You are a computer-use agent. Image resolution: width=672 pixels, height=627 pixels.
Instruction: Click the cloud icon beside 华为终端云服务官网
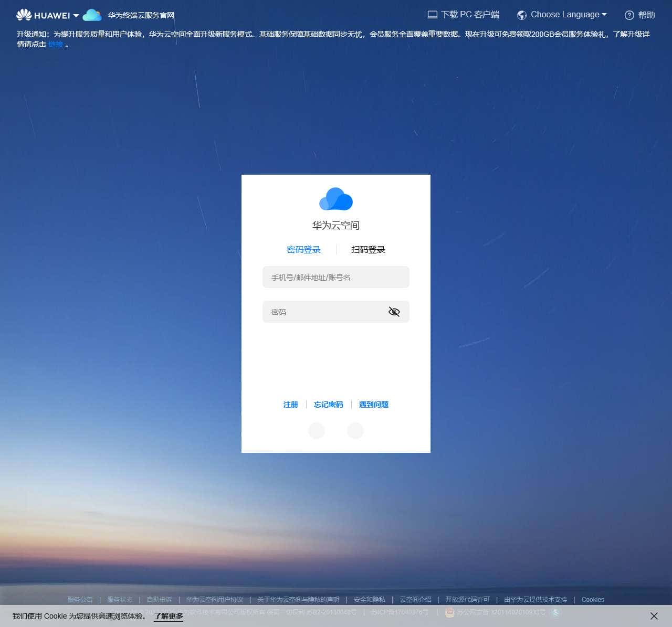92,15
